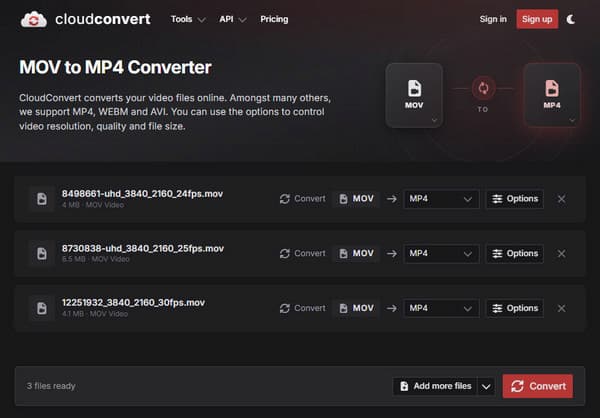Click the MOV to MP4 Converter heading
The image size is (600, 418).
(115, 67)
